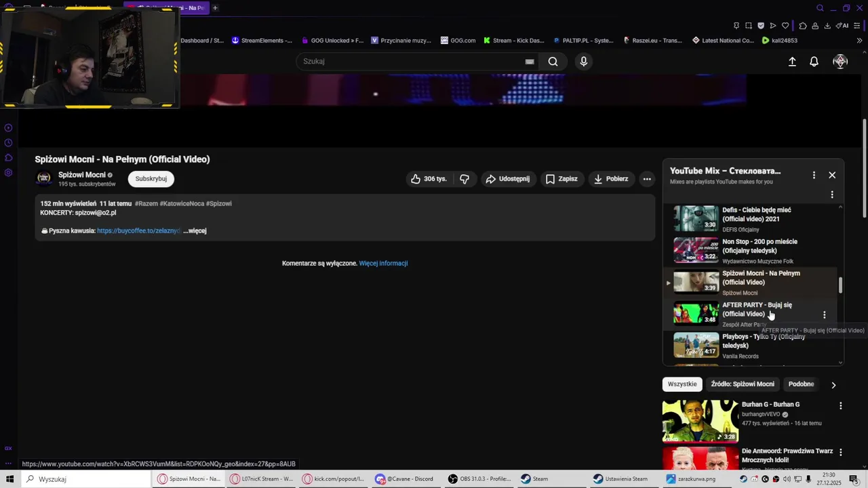This screenshot has height=488, width=868.
Task: Open options menu for Die Antwoord video
Action: coord(841,452)
